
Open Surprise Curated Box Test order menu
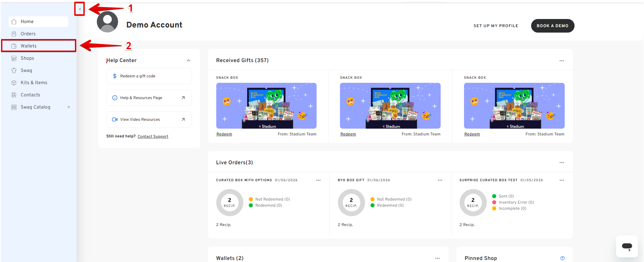(x=562, y=180)
